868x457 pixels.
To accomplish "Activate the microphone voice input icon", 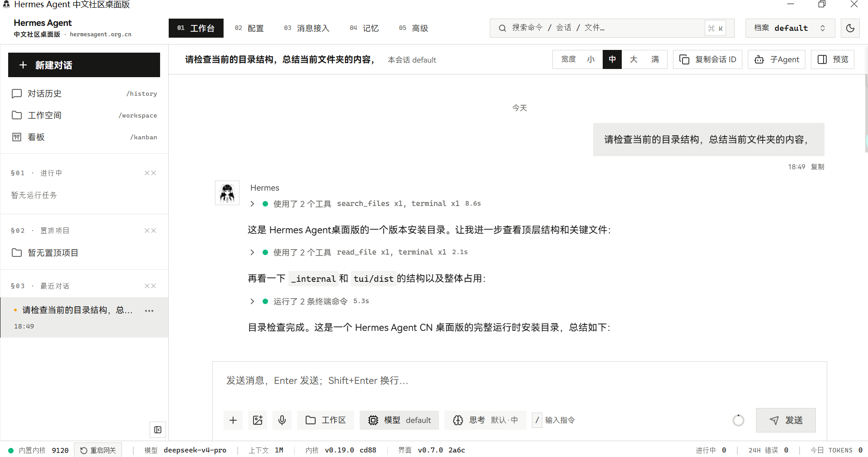I will pyautogui.click(x=282, y=420).
